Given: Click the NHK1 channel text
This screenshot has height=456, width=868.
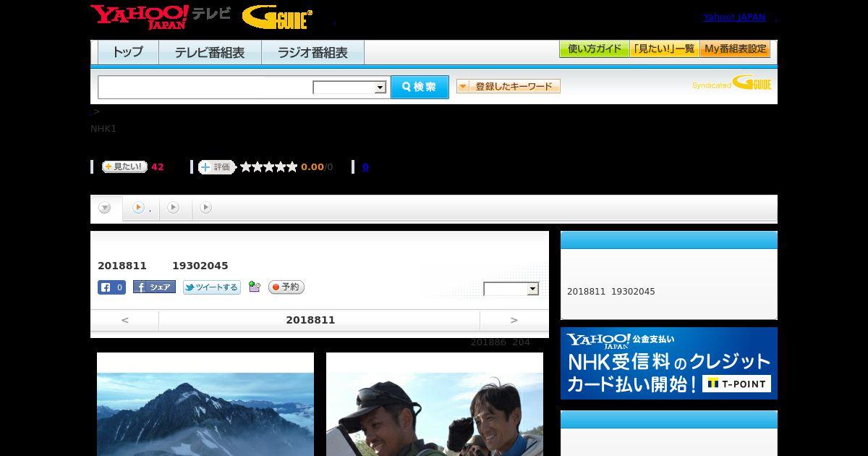Looking at the screenshot, I should click(x=103, y=129).
